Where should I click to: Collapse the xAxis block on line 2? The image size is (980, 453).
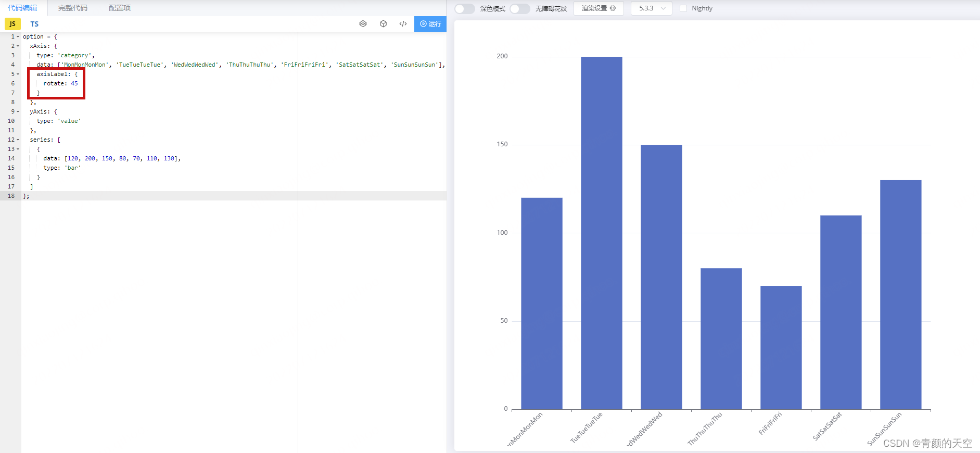pos(18,46)
